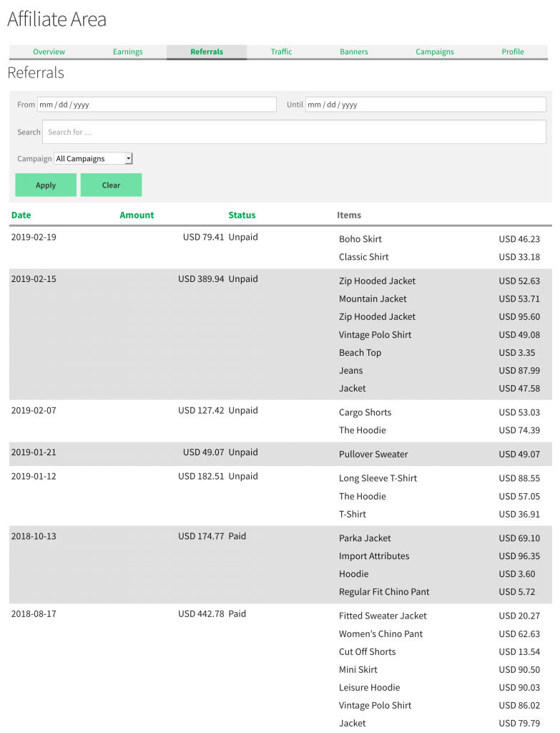View the Campaigns tab
This screenshot has height=733, width=560.
click(x=434, y=52)
